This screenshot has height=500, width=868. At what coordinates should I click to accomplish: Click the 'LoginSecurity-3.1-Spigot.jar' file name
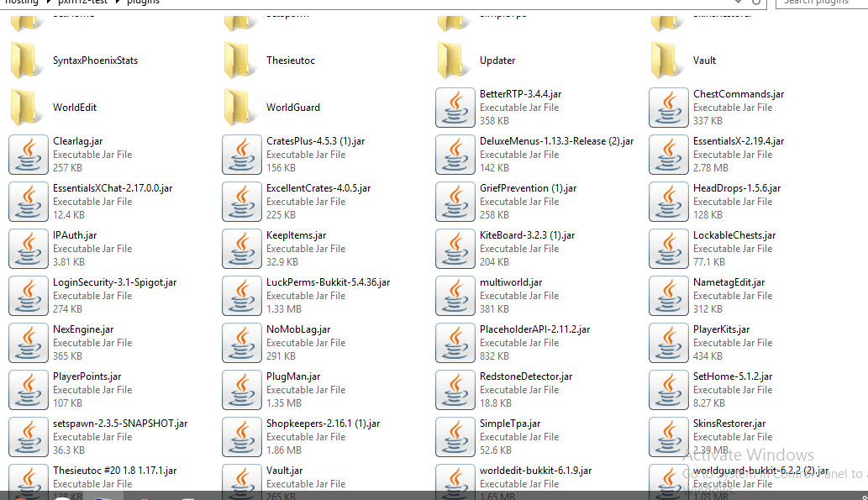point(114,282)
